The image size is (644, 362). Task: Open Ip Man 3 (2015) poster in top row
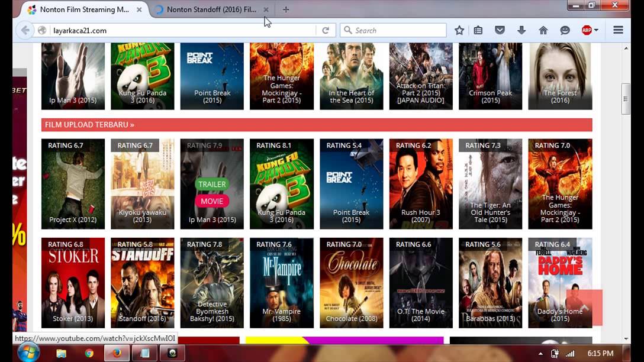coord(73,76)
